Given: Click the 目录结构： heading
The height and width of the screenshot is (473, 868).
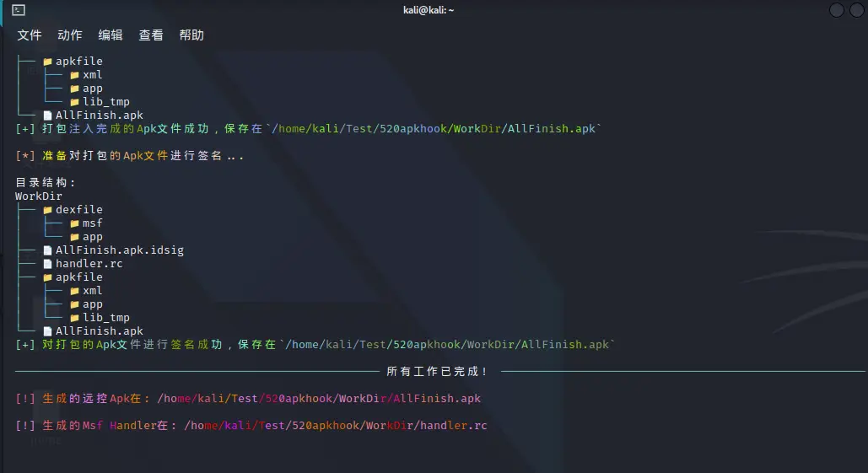Looking at the screenshot, I should [46, 183].
